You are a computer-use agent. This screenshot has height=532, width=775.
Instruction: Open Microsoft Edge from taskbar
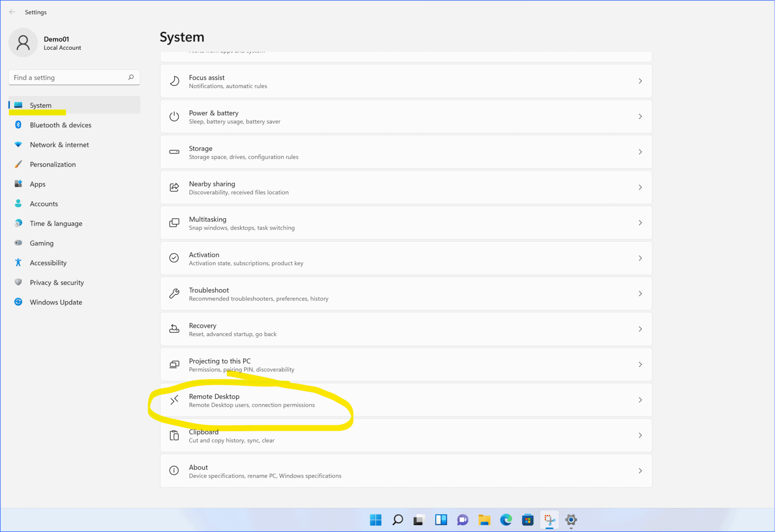click(x=506, y=520)
